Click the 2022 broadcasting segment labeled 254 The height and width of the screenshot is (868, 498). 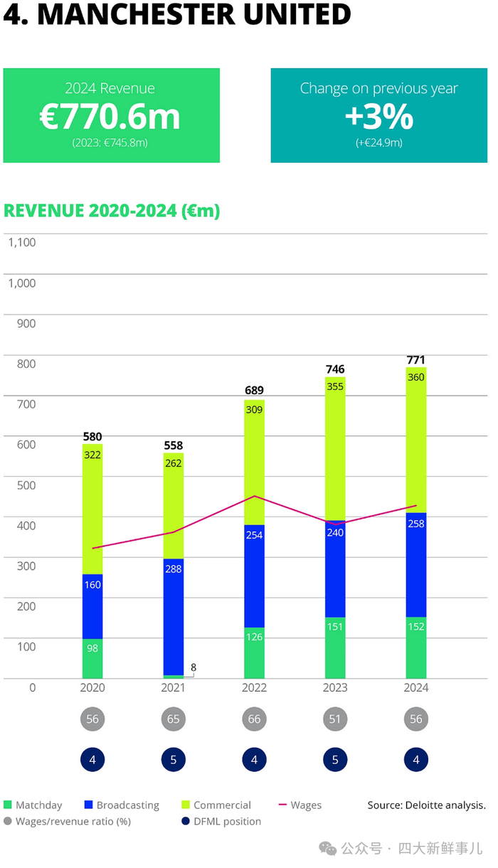tap(254, 576)
